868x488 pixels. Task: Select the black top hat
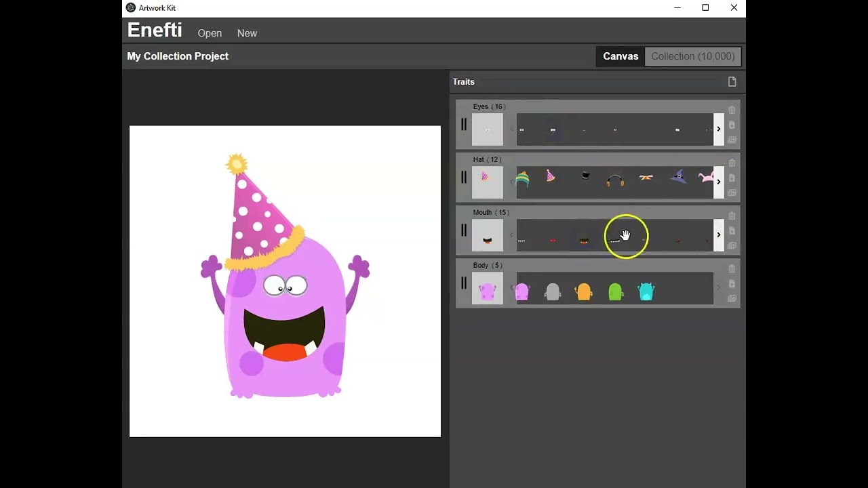pyautogui.click(x=585, y=176)
